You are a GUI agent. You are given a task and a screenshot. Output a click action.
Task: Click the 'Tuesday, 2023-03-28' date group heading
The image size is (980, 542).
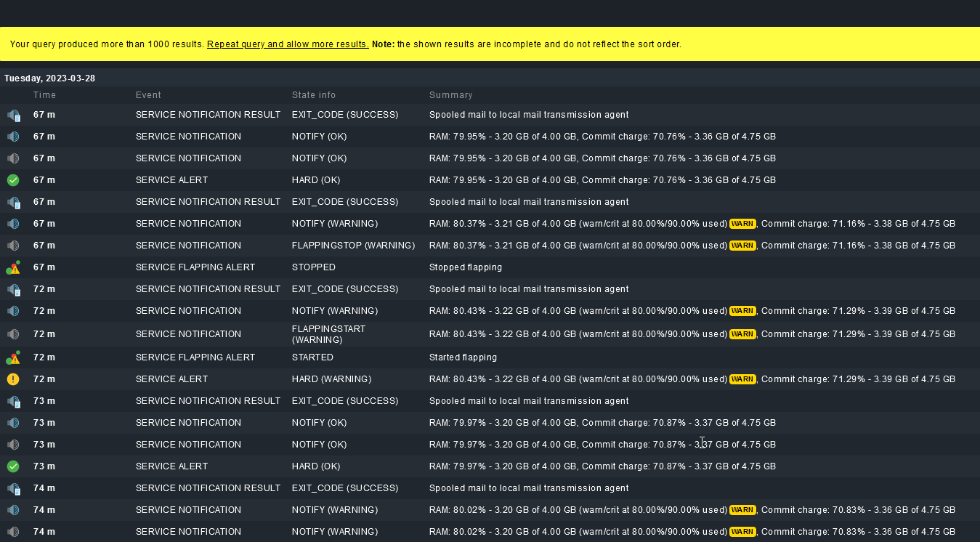click(x=49, y=78)
